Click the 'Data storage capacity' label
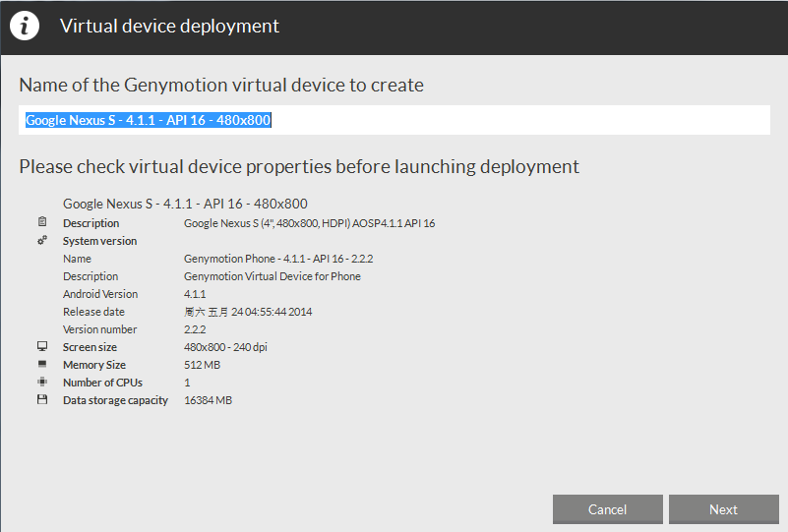788x532 pixels. [115, 400]
